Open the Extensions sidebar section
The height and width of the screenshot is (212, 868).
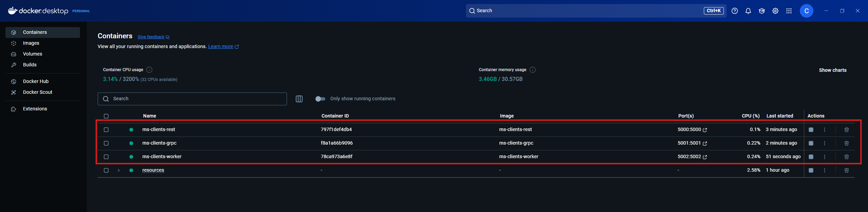click(x=43, y=109)
